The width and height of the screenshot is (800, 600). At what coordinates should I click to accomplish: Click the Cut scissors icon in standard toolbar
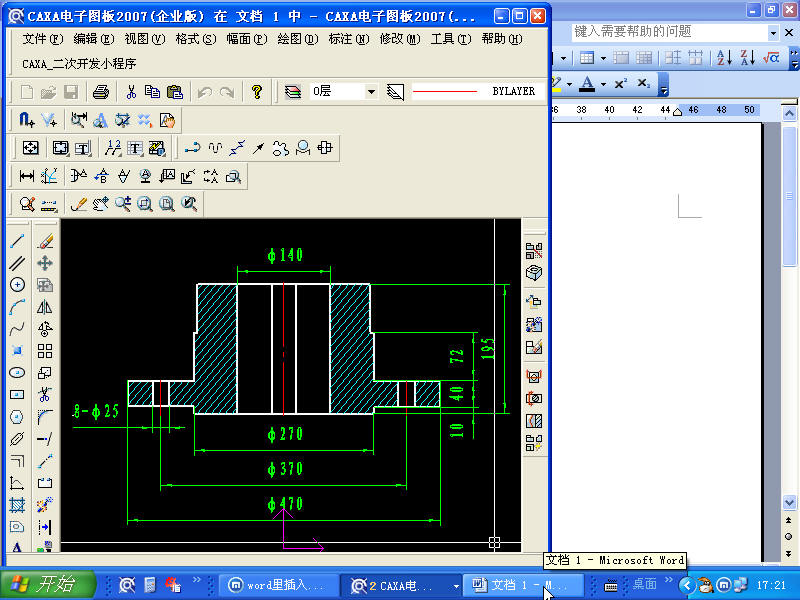(131, 92)
